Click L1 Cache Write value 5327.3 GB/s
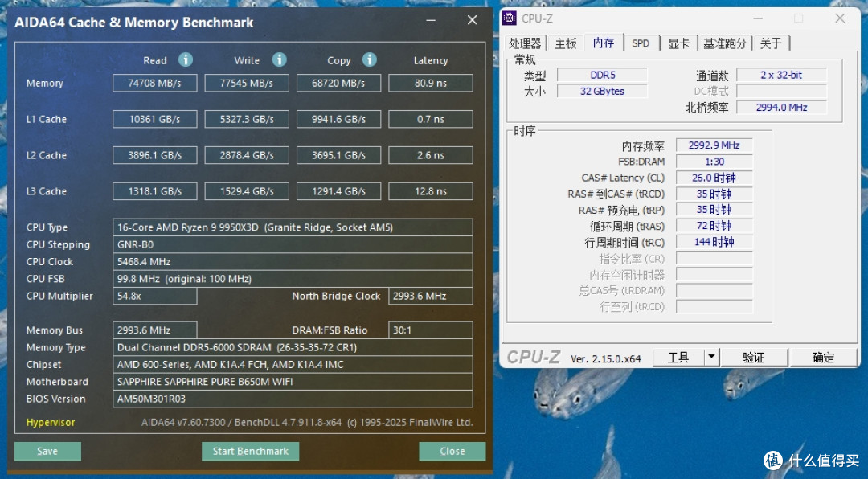Viewport: 868px width, 479px height. pos(247,119)
